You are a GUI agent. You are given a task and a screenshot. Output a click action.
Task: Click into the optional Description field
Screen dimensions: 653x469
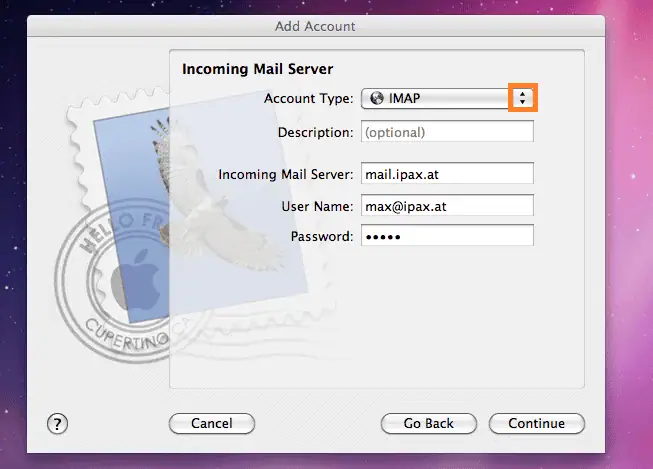point(447,132)
